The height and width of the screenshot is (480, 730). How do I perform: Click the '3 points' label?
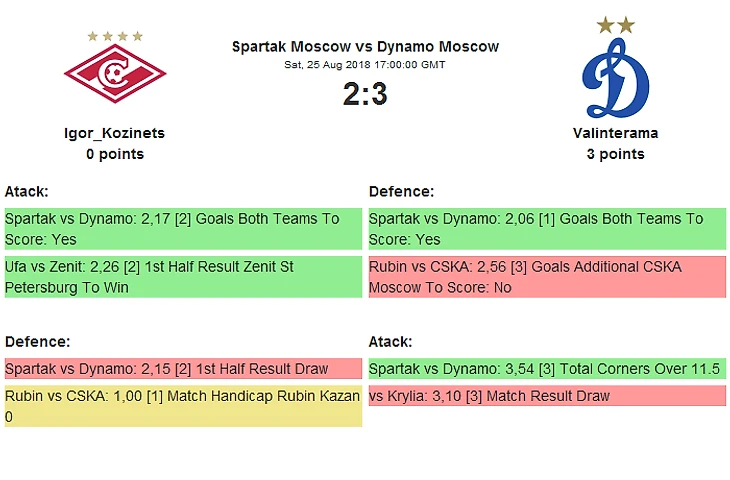615,154
